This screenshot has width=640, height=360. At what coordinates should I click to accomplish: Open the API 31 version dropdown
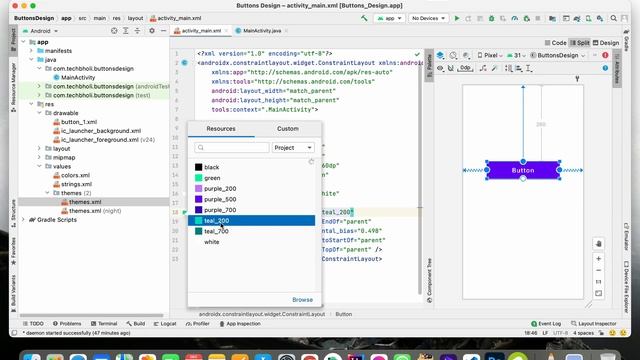tap(516, 56)
